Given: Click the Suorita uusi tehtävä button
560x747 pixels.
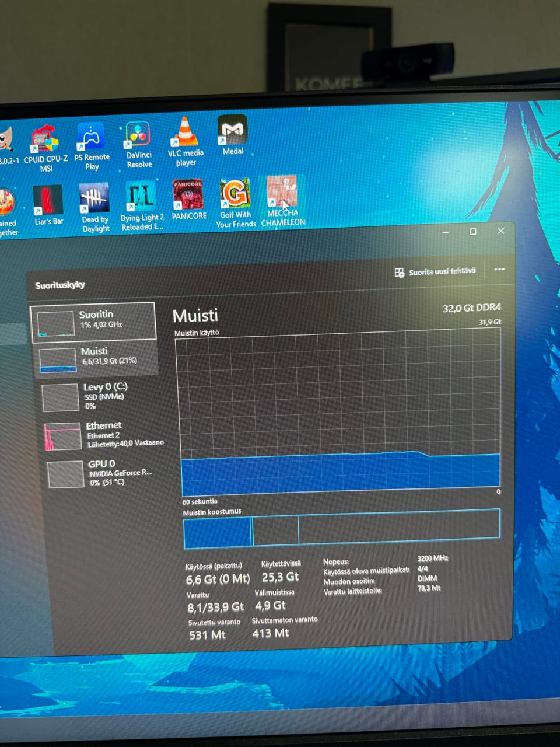Looking at the screenshot, I should 435,272.
